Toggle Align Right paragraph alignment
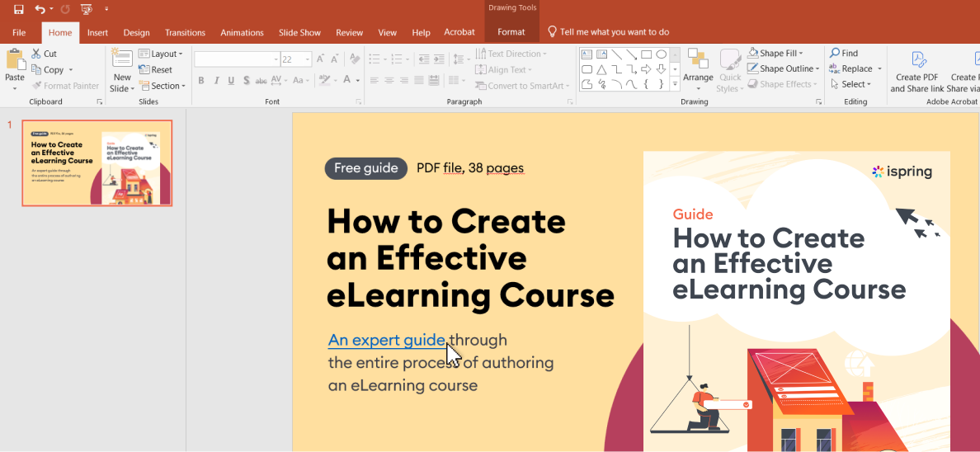This screenshot has height=452, width=980. [x=403, y=80]
